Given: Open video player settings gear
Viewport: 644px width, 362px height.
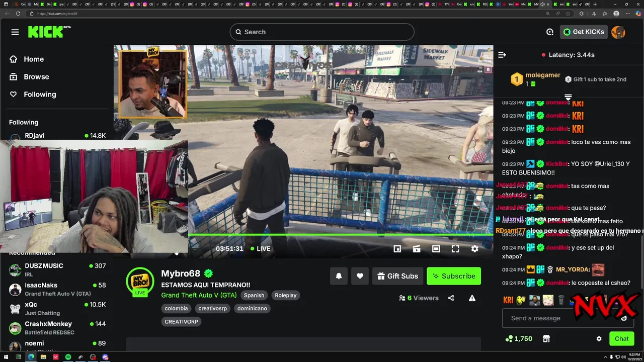Looking at the screenshot, I should pos(474,249).
